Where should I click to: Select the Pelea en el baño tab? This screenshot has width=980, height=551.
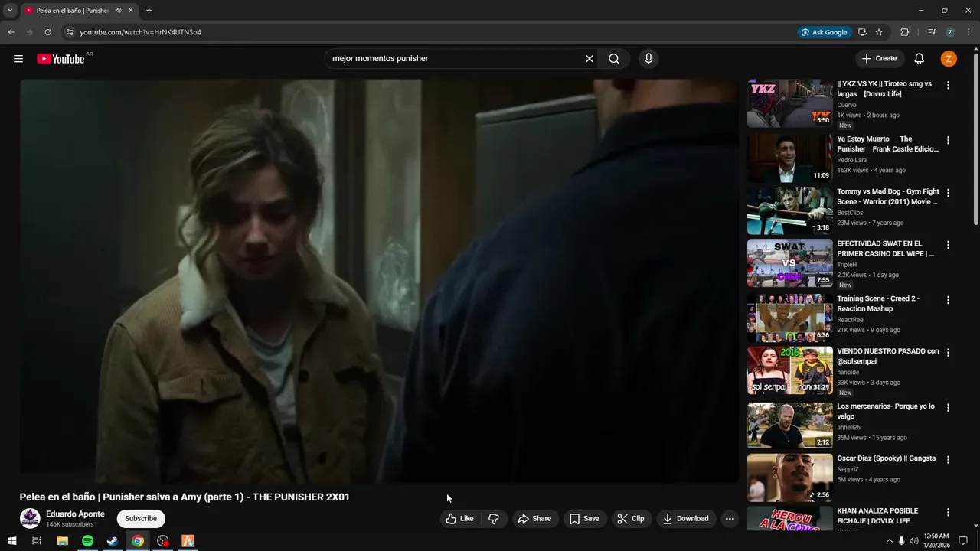coord(72,11)
